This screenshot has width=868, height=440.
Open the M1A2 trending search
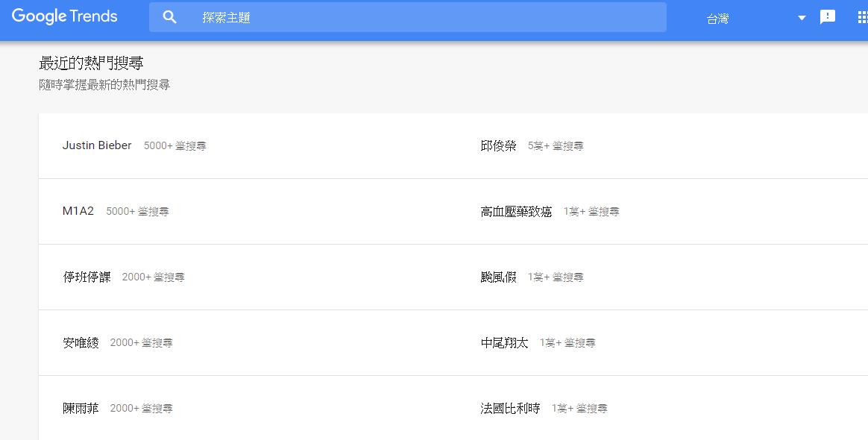pyautogui.click(x=78, y=211)
